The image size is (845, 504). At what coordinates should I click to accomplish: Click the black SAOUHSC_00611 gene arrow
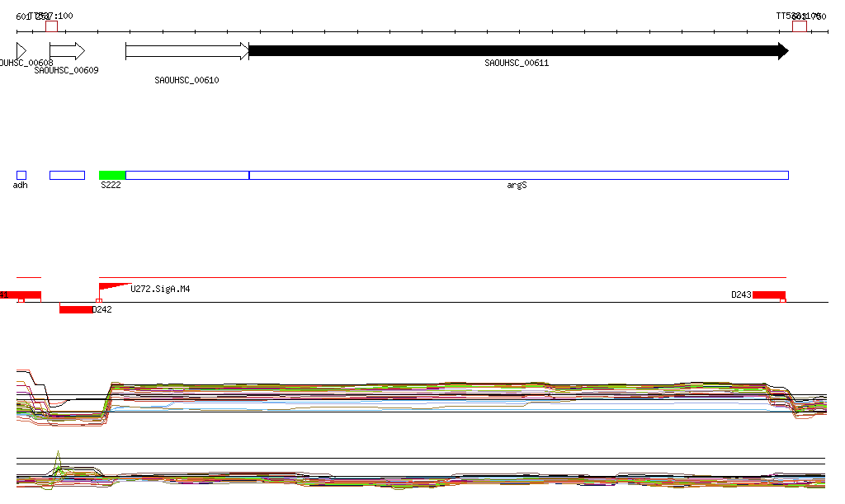(517, 51)
